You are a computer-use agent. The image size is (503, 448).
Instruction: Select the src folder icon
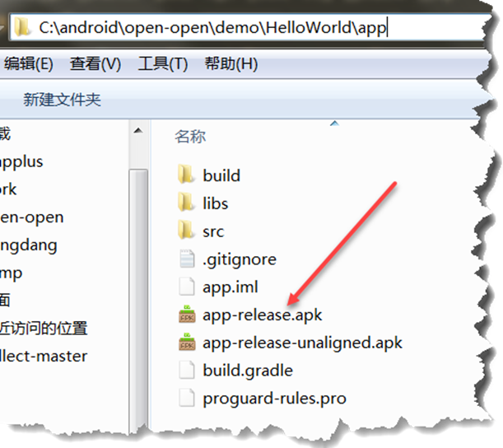(186, 230)
